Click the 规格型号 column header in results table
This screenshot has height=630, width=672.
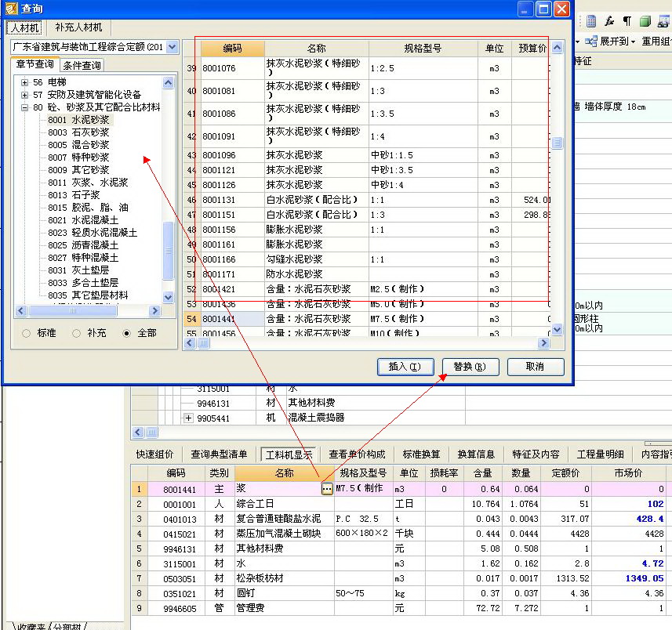(x=423, y=49)
